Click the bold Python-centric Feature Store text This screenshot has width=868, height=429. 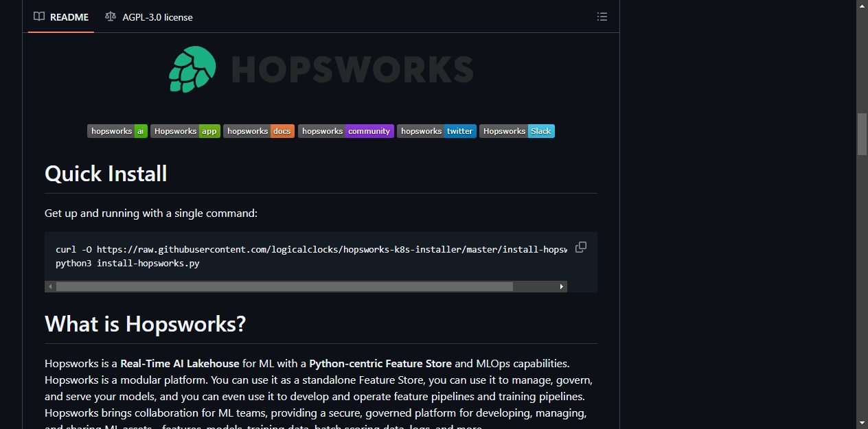[x=380, y=364]
